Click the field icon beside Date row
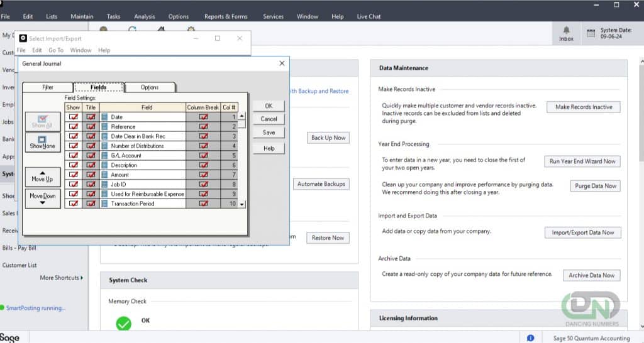Screen dimensions: 644x343 [x=105, y=117]
